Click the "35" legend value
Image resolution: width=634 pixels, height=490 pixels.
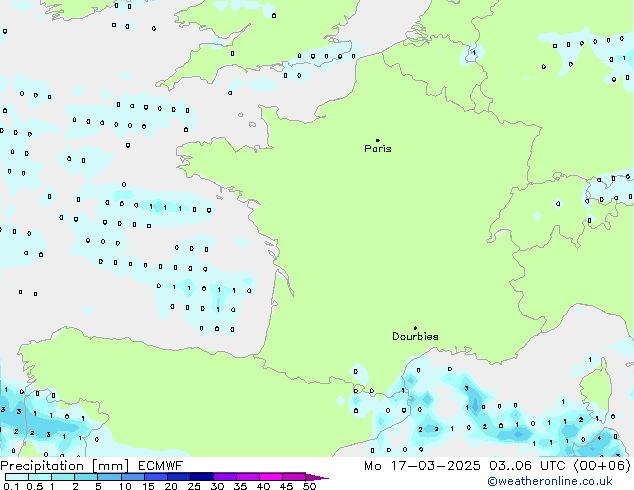pos(240,486)
